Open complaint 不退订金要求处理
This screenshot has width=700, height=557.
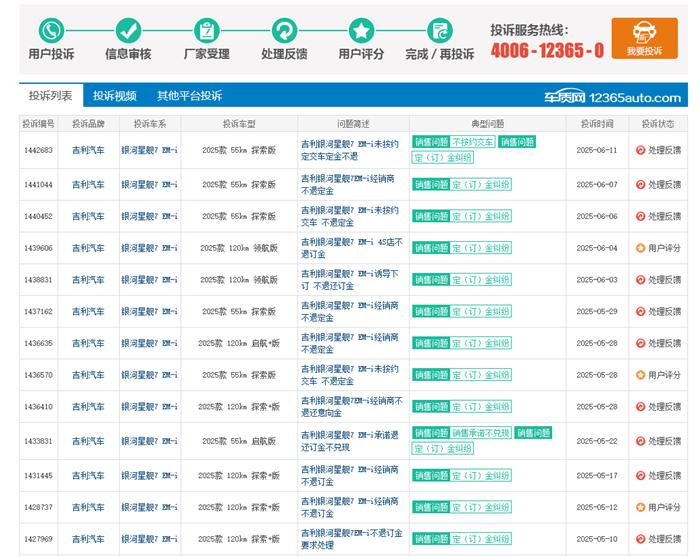[x=351, y=539]
